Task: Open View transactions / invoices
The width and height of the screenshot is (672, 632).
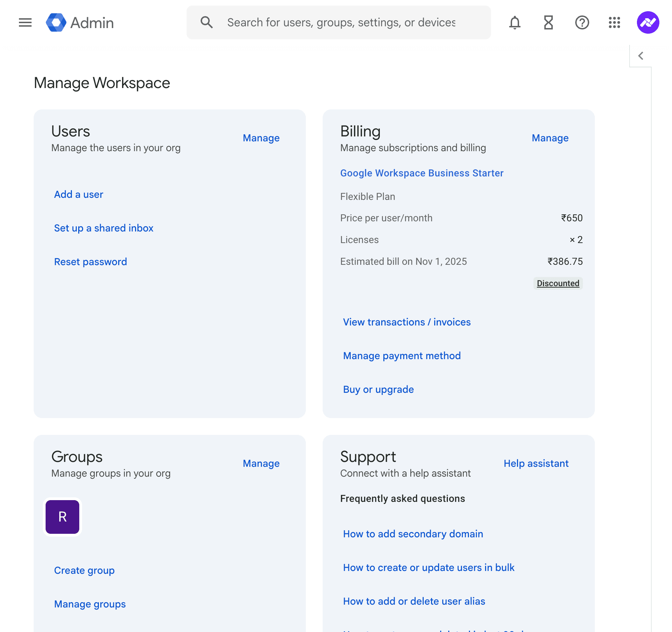Action: click(407, 322)
